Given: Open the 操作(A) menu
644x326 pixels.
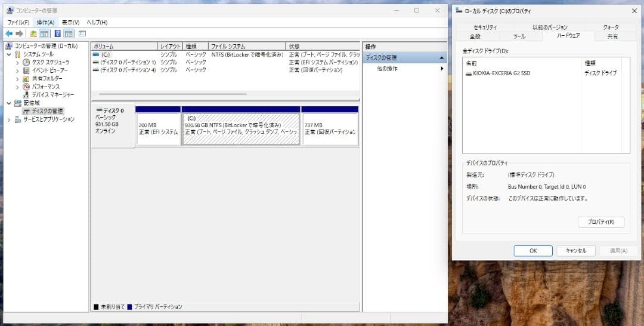Looking at the screenshot, I should [45, 23].
